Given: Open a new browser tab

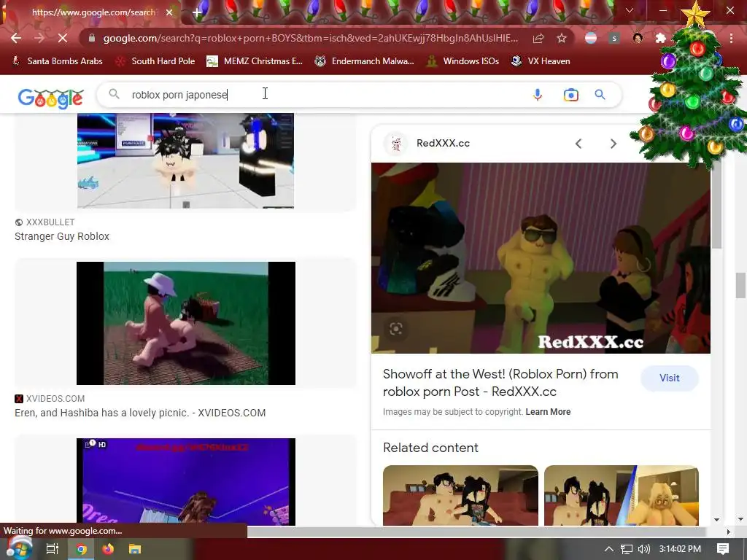Looking at the screenshot, I should coord(197,12).
